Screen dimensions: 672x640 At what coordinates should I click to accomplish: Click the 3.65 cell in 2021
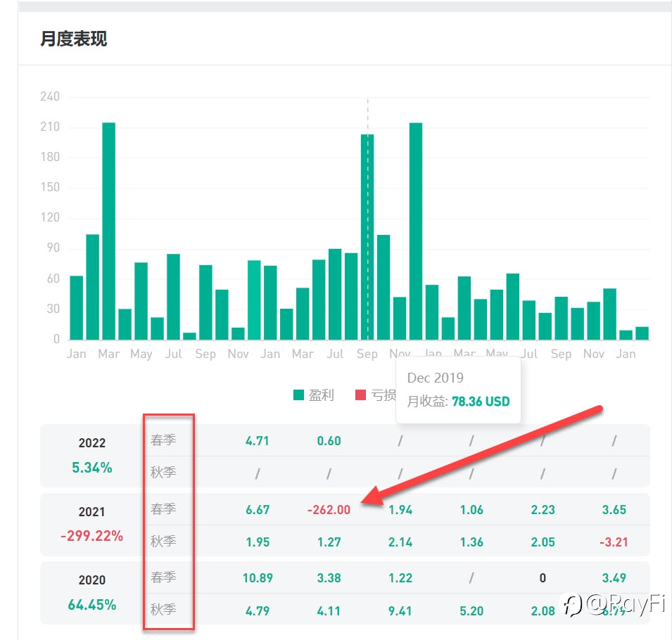614,510
